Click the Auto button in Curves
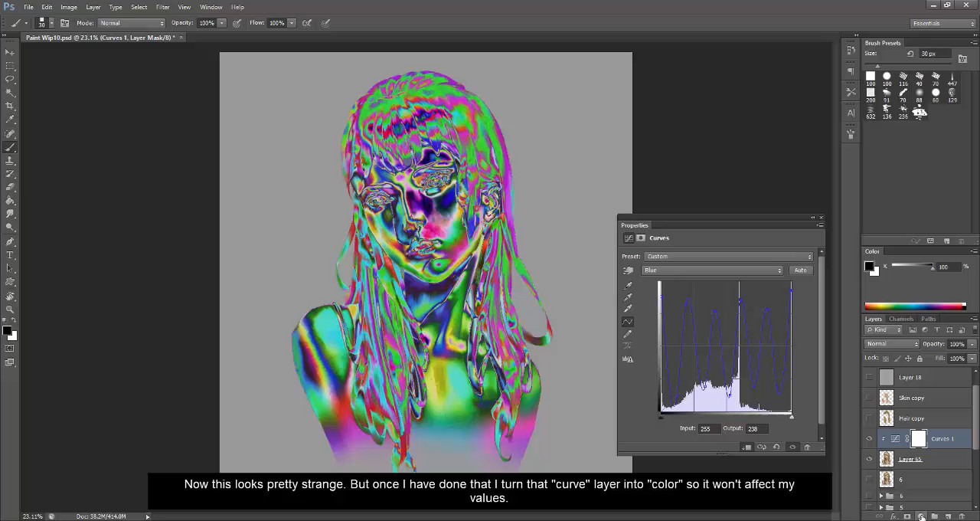This screenshot has height=521, width=980. 800,270
